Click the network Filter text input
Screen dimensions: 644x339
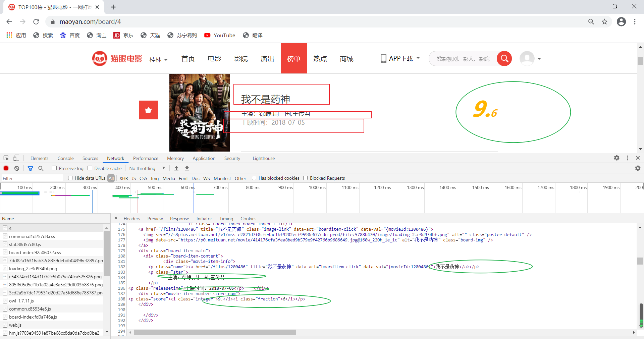point(32,178)
